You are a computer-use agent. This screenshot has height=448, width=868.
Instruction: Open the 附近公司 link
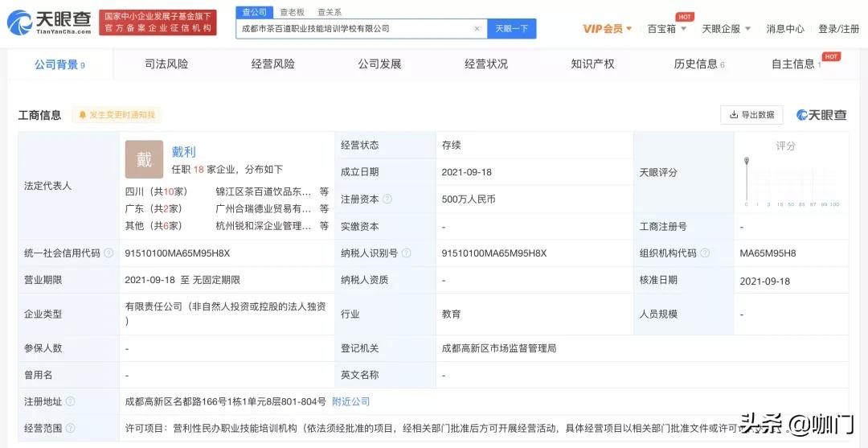click(x=350, y=401)
